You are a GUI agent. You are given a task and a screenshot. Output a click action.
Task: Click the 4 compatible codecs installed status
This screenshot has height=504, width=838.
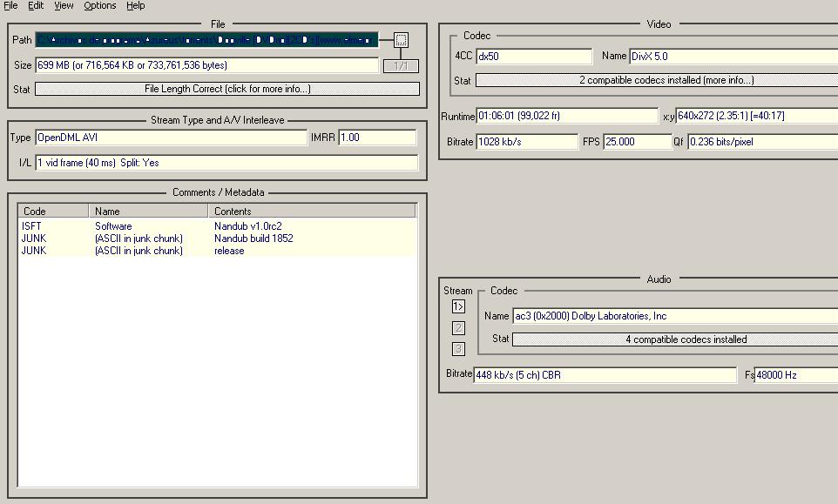coord(675,339)
